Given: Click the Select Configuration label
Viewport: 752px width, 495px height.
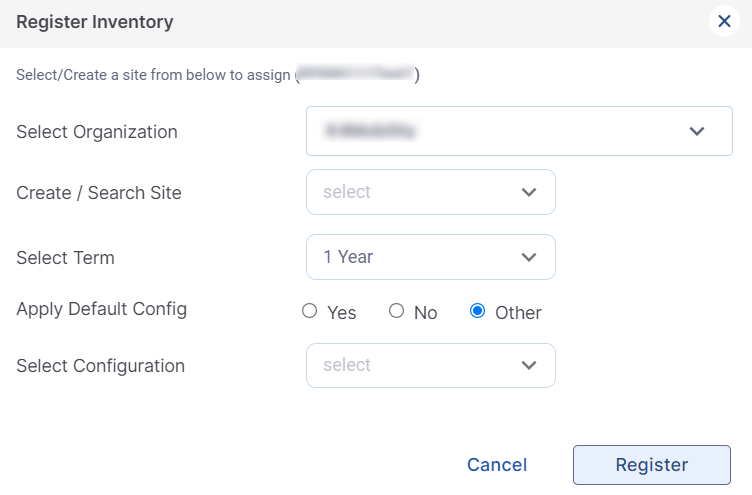Looking at the screenshot, I should (100, 366).
